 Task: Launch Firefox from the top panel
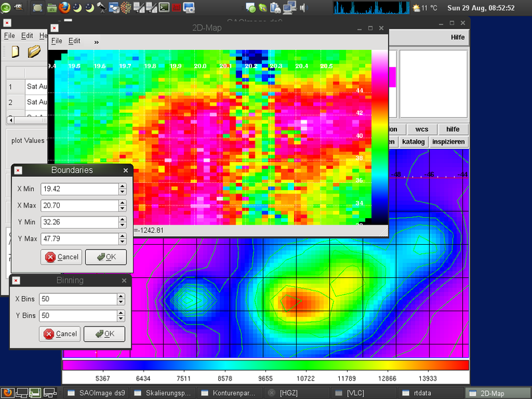[x=65, y=8]
